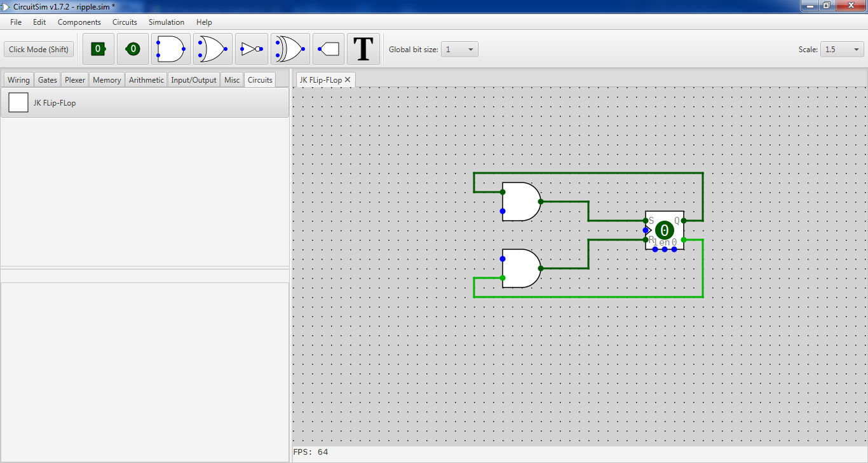Expand the Scale dropdown
Screen dimensions: 868x463
click(x=842, y=50)
